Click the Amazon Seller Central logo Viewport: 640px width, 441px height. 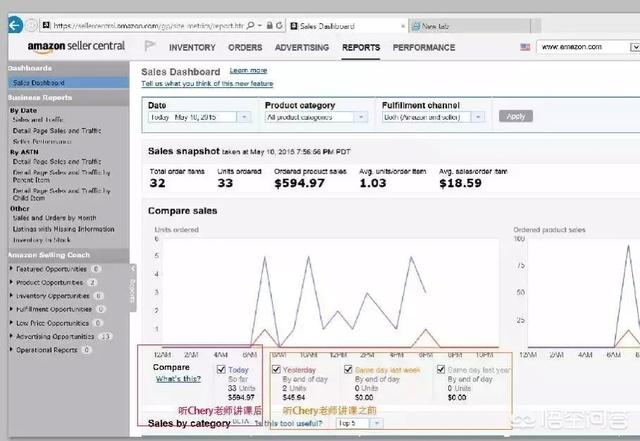[76, 47]
